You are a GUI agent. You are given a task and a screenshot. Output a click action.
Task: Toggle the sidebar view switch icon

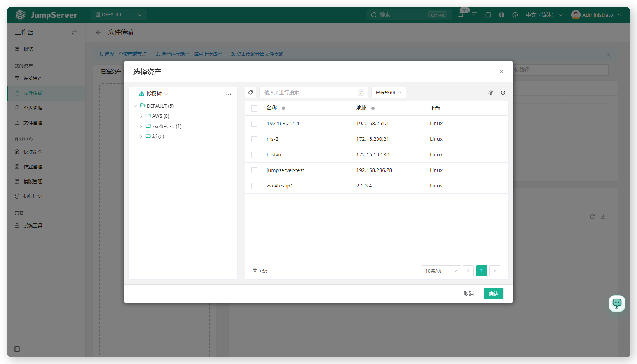(74, 32)
